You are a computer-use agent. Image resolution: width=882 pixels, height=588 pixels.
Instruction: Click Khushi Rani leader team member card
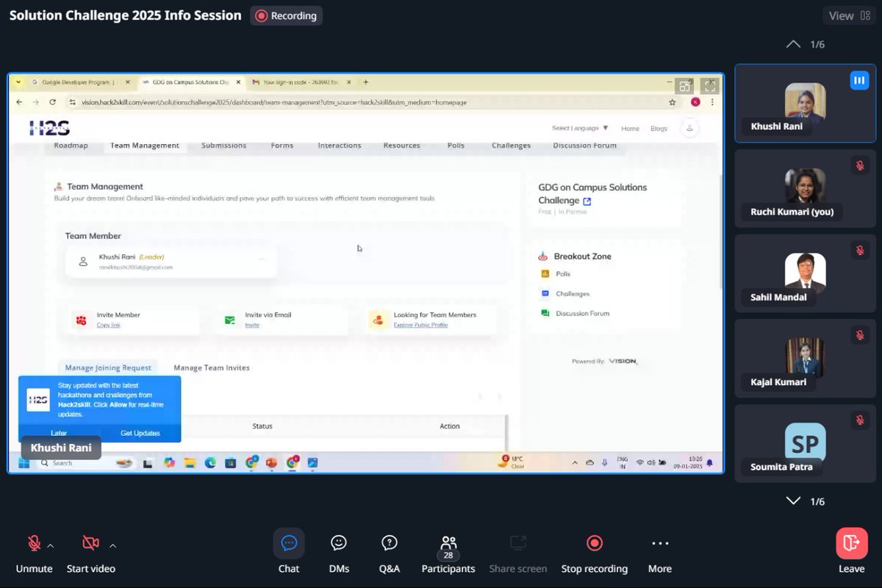171,262
